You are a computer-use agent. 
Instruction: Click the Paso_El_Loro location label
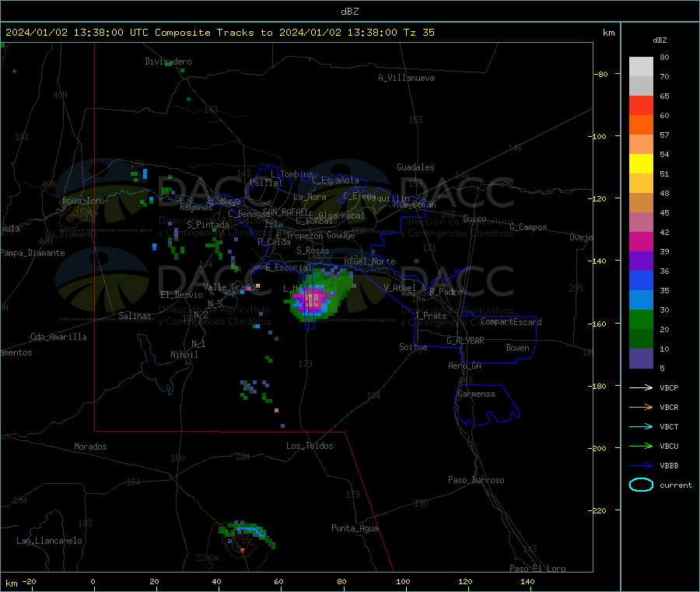point(537,569)
